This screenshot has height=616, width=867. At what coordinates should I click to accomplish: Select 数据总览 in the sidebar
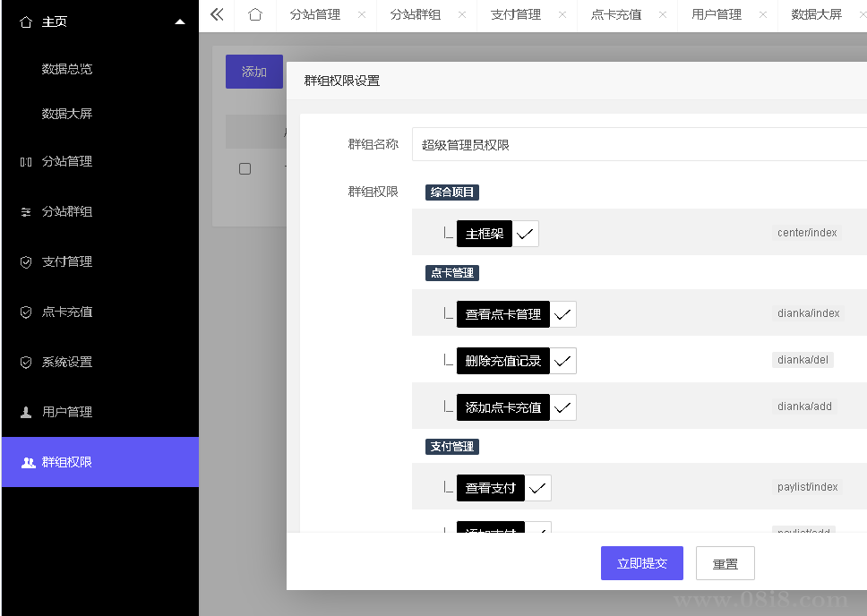[67, 69]
